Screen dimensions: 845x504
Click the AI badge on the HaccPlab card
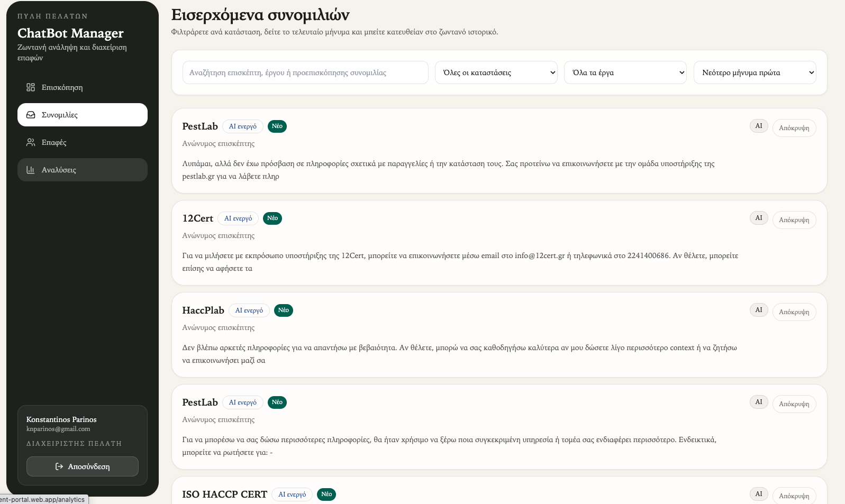pos(759,310)
